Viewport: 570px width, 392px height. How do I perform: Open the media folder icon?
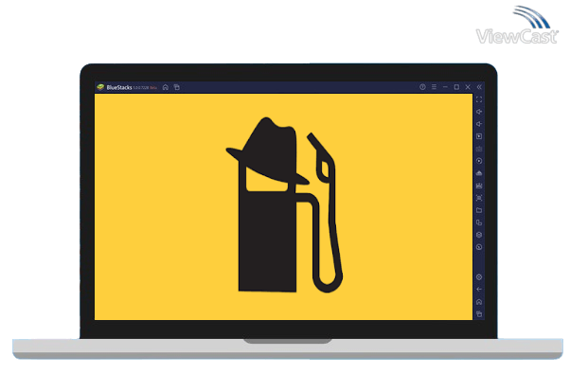479,210
